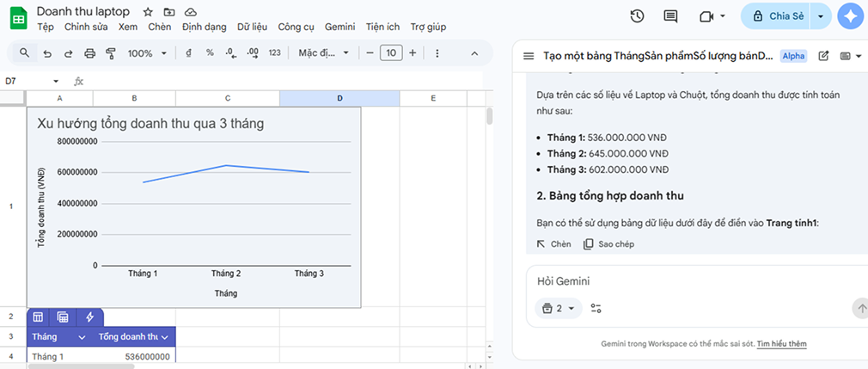
Task: Open the Trợ giúp menu
Action: (x=428, y=27)
